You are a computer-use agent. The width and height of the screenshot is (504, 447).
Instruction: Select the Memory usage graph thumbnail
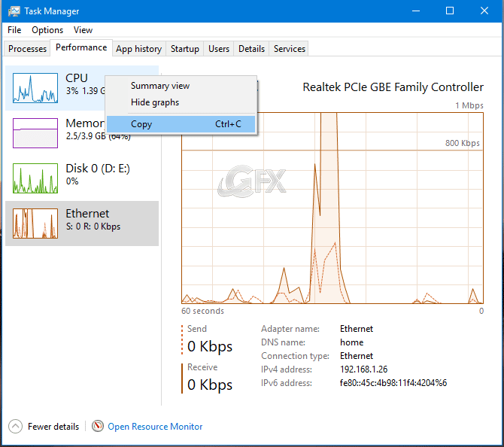35,133
